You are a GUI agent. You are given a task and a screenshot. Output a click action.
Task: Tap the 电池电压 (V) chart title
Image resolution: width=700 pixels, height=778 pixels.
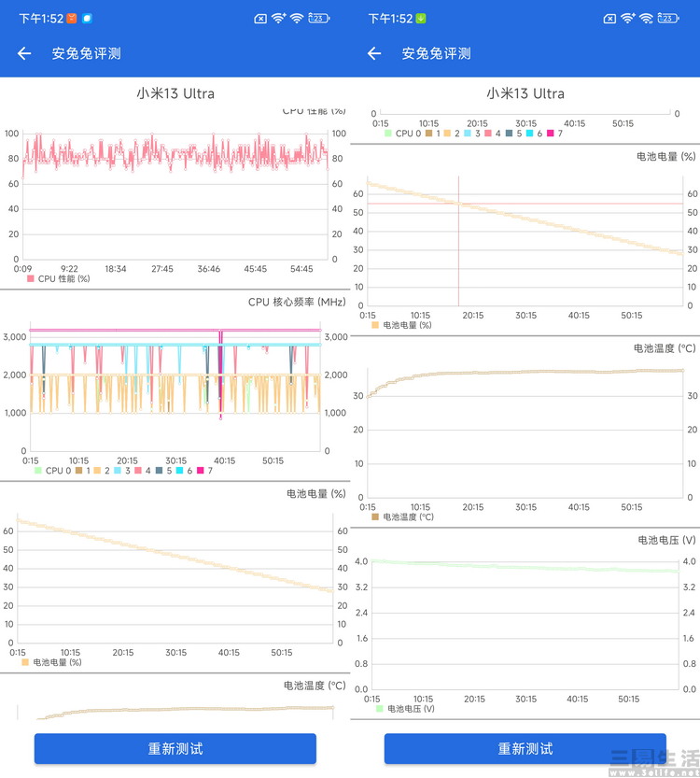(x=666, y=541)
